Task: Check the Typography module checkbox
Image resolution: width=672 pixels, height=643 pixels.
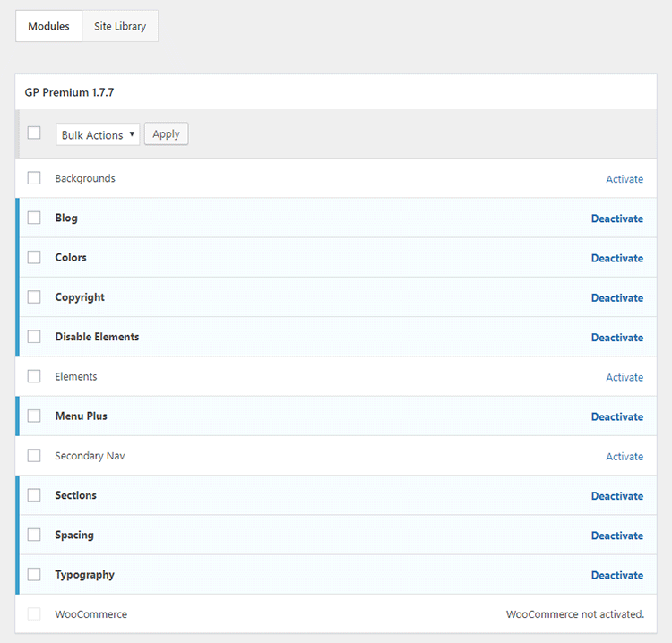Action: (x=34, y=574)
